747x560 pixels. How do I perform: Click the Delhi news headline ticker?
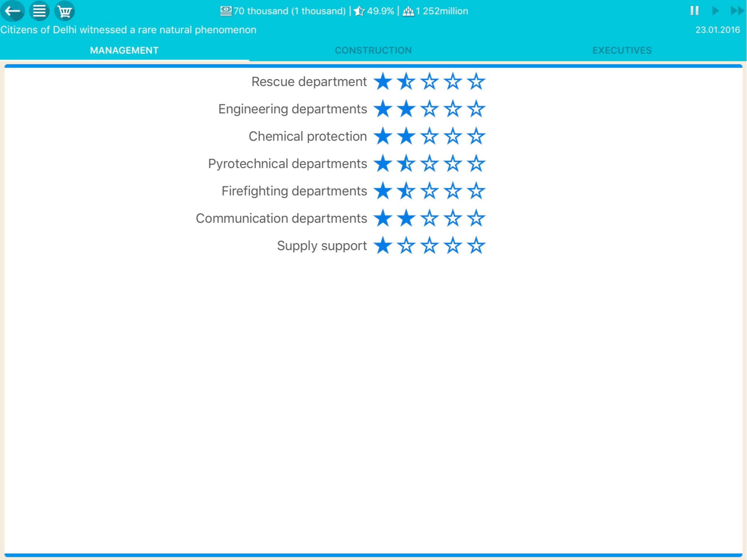(128, 30)
